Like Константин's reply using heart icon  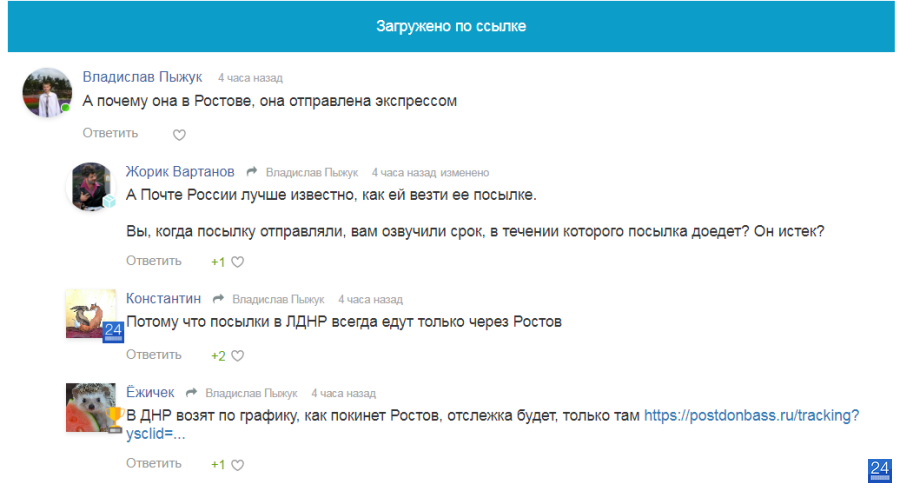click(238, 356)
